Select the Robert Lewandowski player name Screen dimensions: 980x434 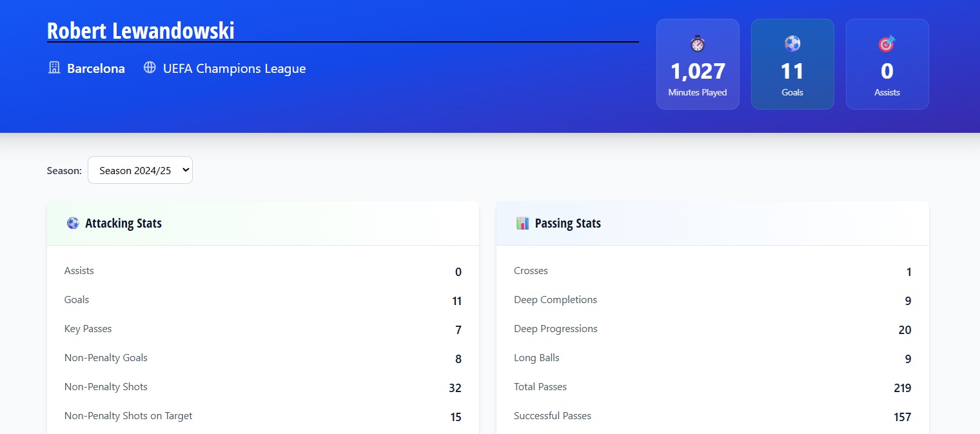pos(140,30)
